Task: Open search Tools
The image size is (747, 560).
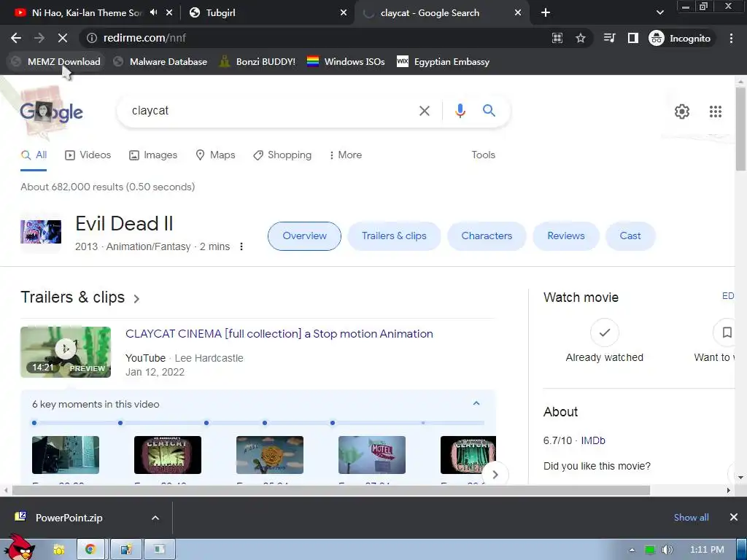Action: click(x=483, y=155)
